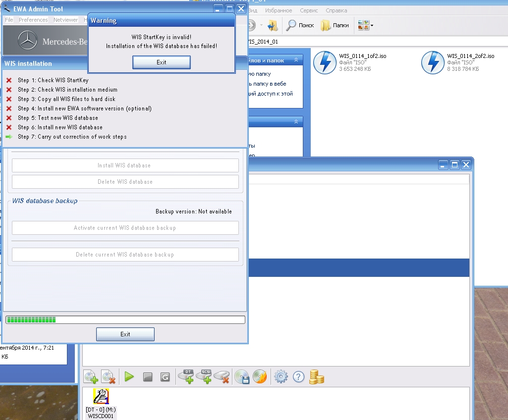508x420 pixels.
Task: Click the Exit button below progress bar
Action: (125, 334)
